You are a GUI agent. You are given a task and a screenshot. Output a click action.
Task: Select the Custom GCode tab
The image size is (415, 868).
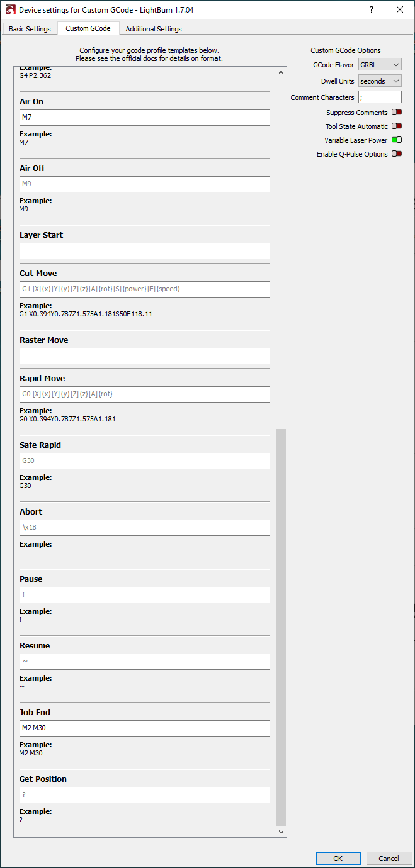point(88,28)
